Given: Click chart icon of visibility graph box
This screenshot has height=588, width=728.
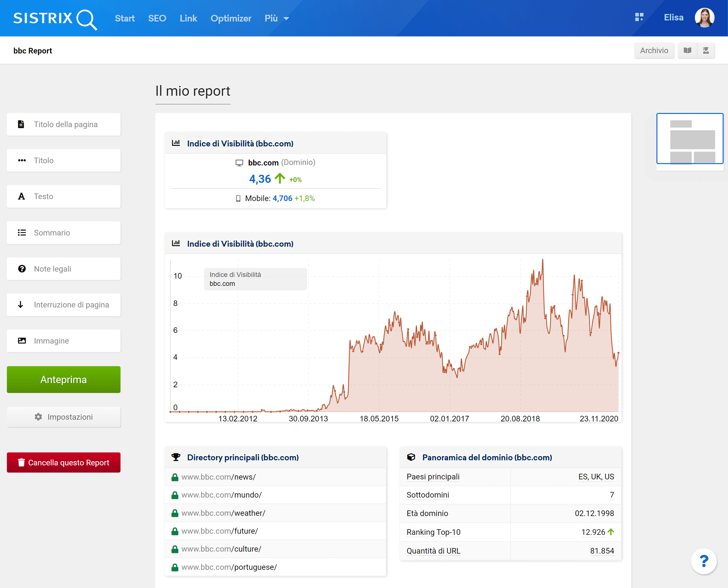Looking at the screenshot, I should coord(176,243).
